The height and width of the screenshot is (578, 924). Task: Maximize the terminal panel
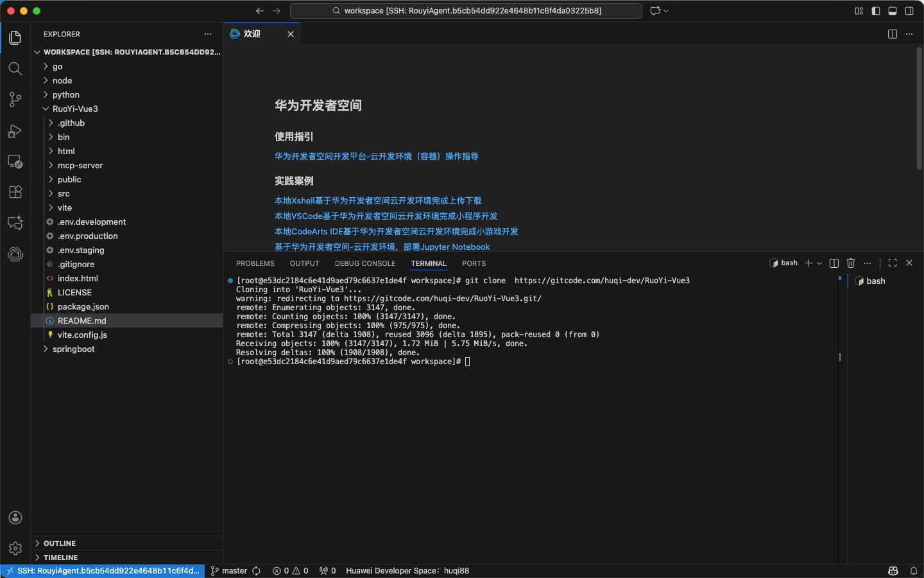(893, 263)
